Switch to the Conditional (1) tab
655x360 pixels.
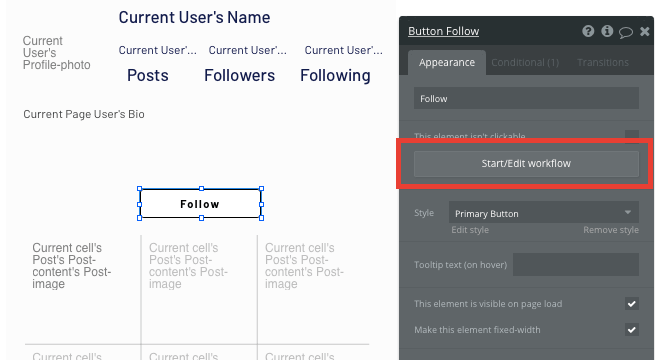coord(525,63)
